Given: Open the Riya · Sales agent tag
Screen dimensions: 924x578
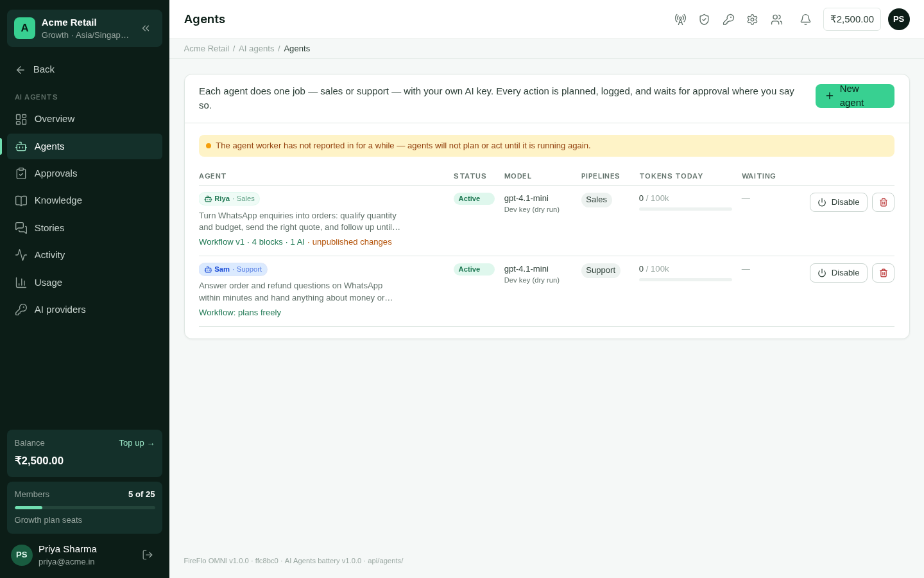Looking at the screenshot, I should click(x=229, y=199).
